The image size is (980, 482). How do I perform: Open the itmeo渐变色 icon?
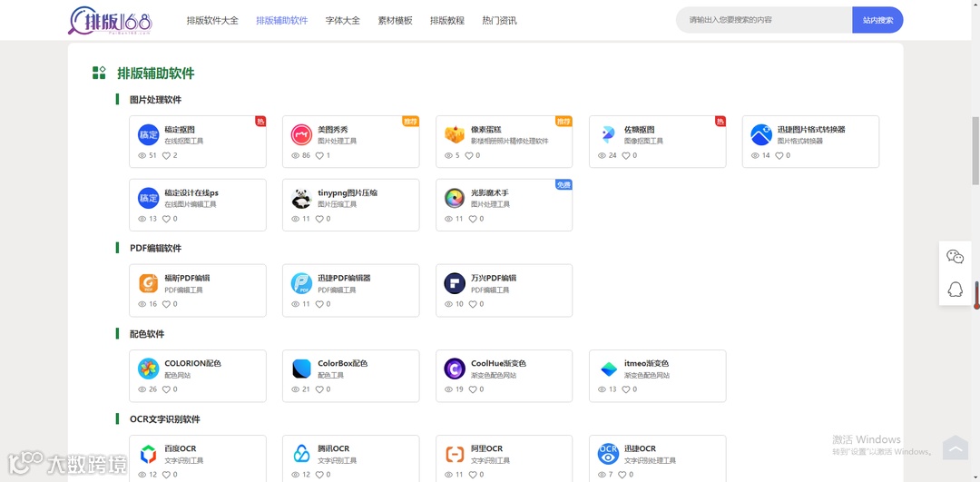608,369
